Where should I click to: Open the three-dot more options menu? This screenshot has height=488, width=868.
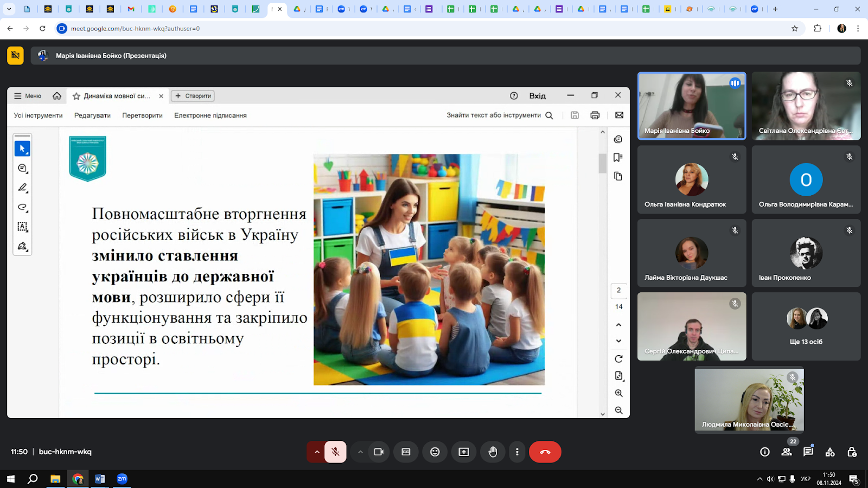pos(517,452)
